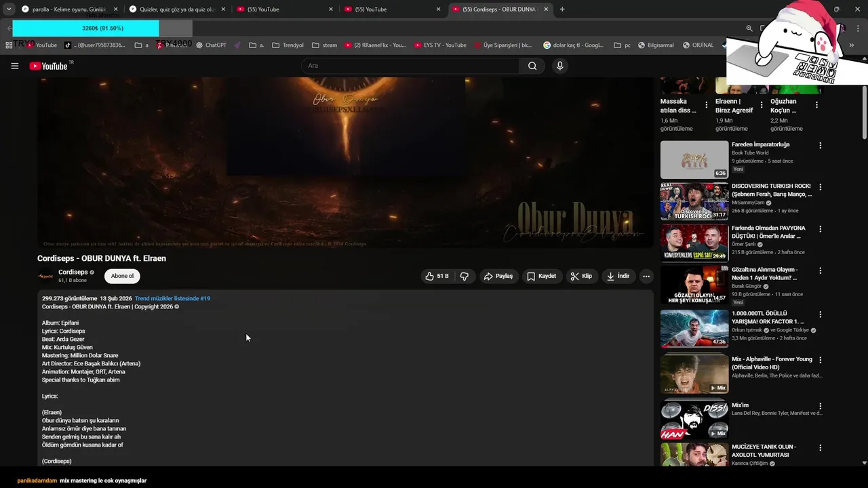Click the video title 'Cordiseps - OBUR DUNYA ft. Elraen'
Viewport: 868px width, 488px height.
coord(102,258)
